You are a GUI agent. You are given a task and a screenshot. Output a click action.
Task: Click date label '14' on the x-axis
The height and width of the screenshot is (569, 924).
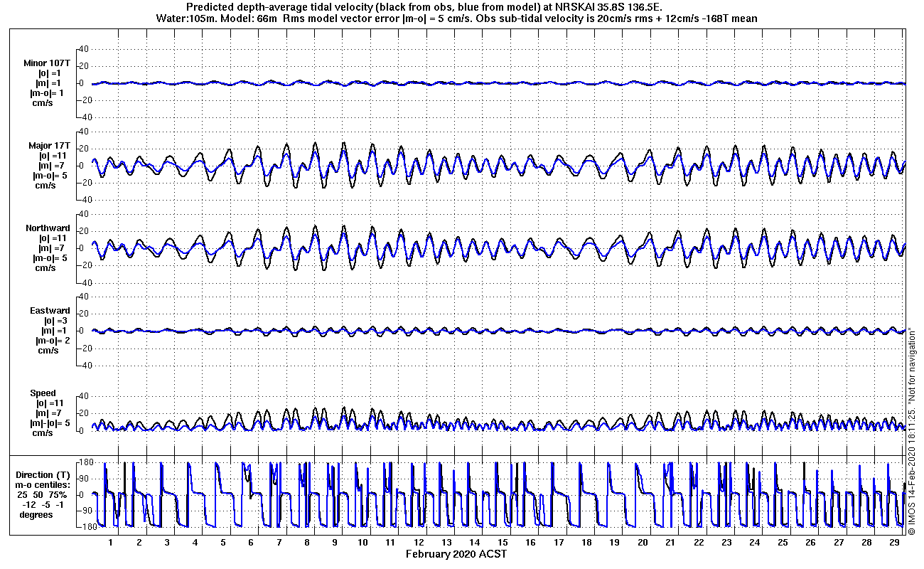(475, 542)
